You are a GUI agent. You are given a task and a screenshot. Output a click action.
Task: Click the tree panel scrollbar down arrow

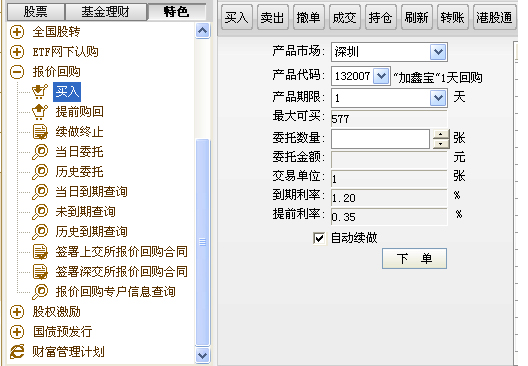[203, 355]
